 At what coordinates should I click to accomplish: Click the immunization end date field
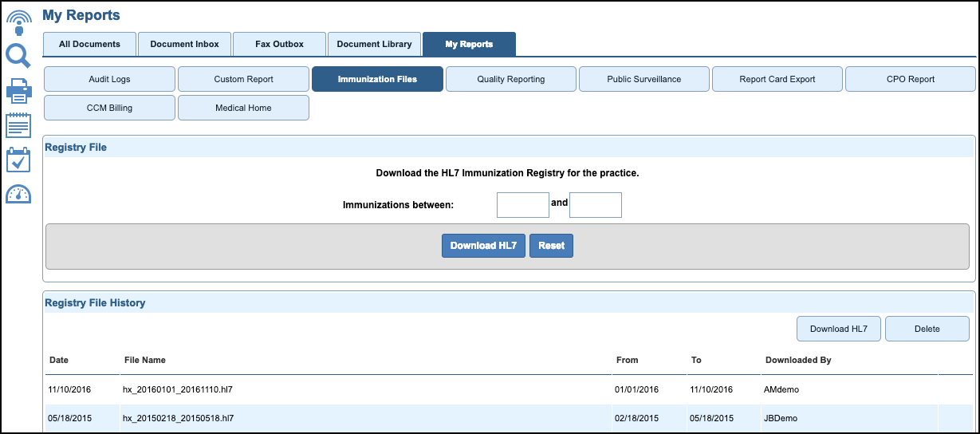595,205
